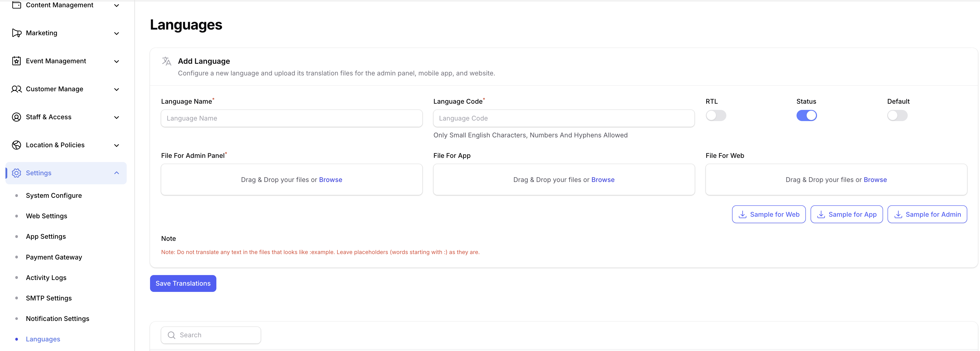Browse files for Admin Panel upload

pos(331,180)
